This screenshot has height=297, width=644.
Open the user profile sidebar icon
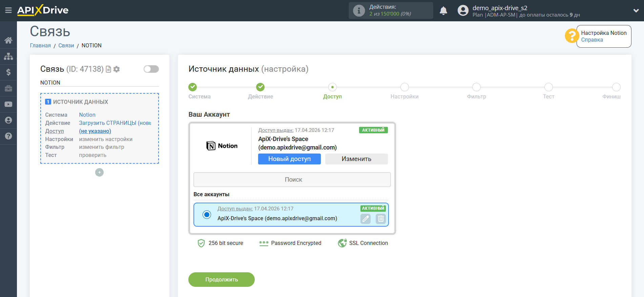(8, 120)
